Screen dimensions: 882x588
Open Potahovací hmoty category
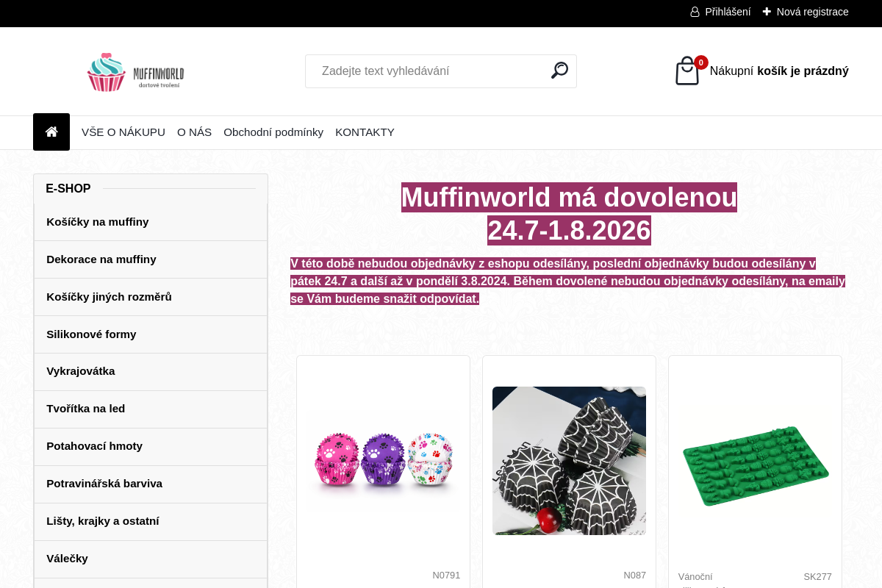(x=151, y=446)
